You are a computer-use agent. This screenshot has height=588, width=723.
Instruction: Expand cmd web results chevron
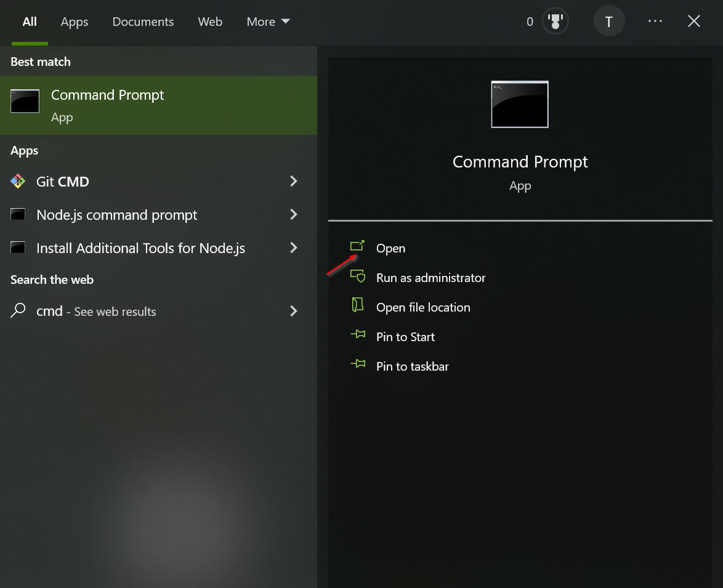coord(294,311)
